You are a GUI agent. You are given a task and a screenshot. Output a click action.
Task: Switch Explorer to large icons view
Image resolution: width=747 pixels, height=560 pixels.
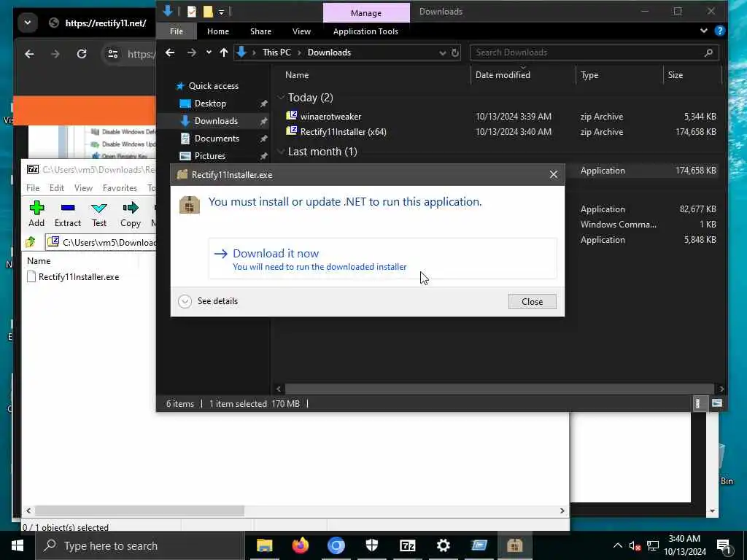click(717, 403)
